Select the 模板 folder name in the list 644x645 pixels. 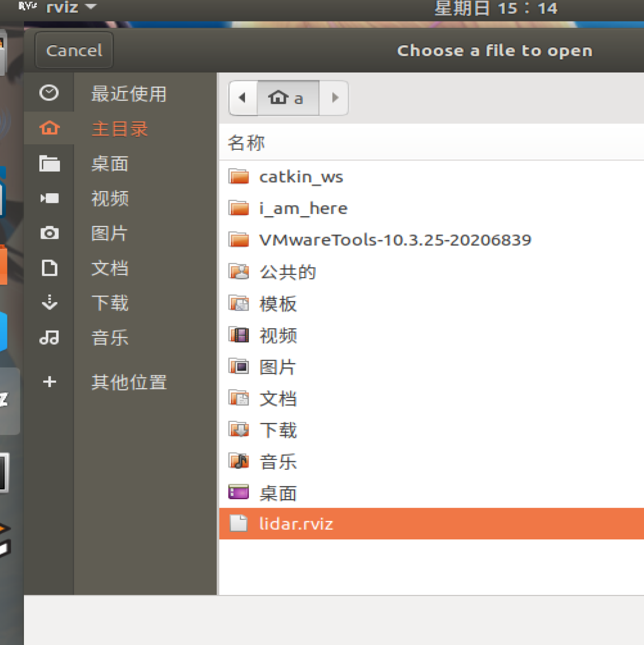click(278, 304)
